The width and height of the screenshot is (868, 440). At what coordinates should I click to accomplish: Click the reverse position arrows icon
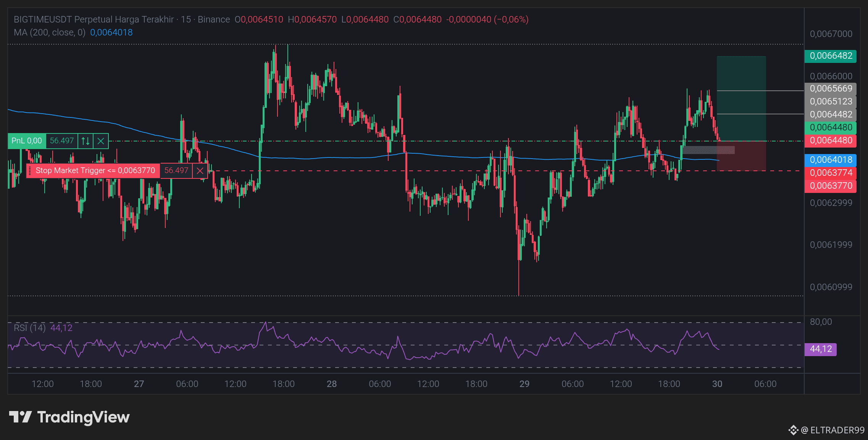(86, 141)
